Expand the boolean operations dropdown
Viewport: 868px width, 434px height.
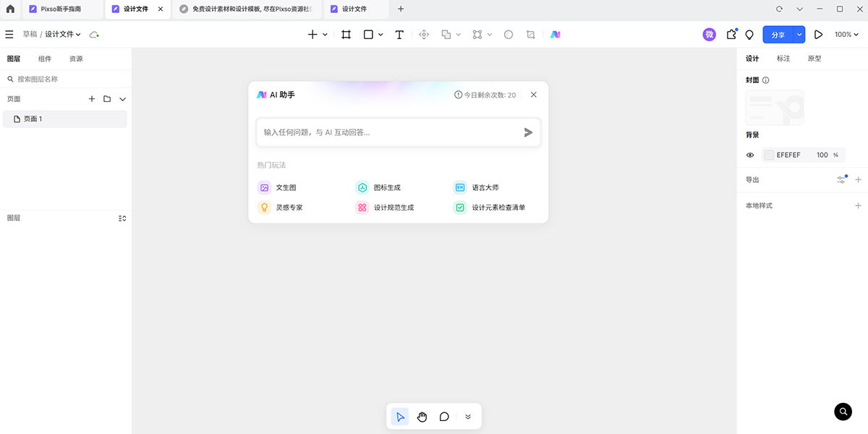[459, 34]
